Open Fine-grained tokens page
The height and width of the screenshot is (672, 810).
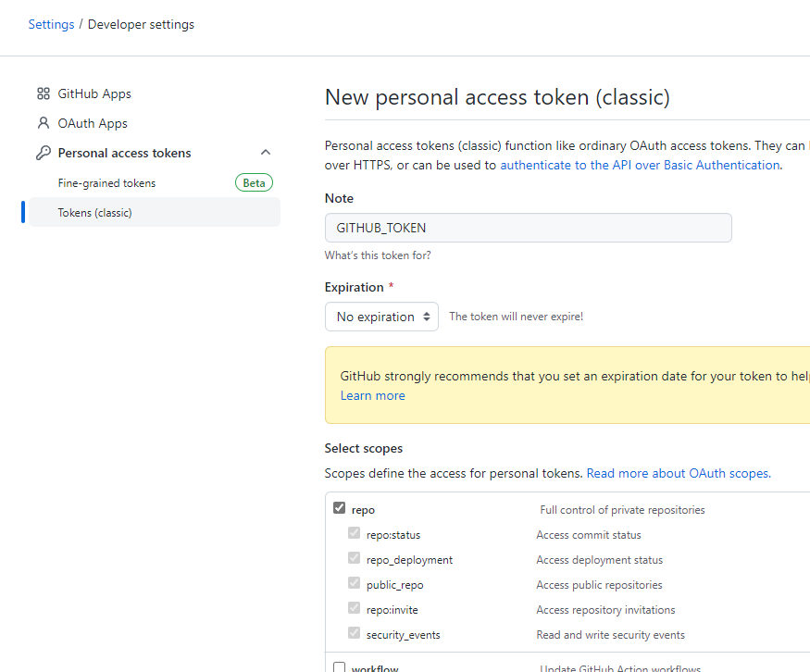coord(107,183)
